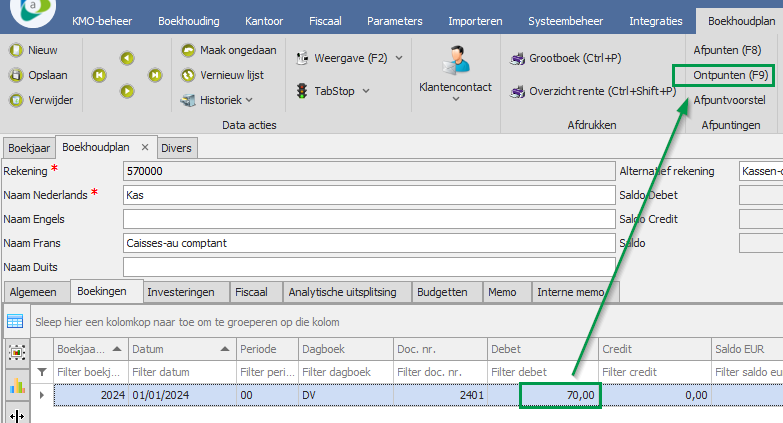Screen dimensions: 783x423
Task: Open the TabStop dropdown
Action: coord(365,91)
